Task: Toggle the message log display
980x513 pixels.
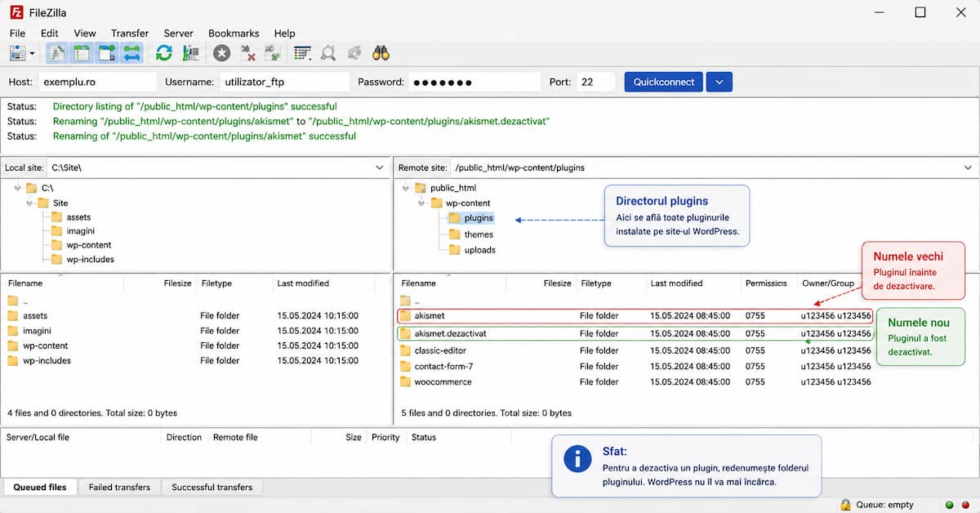Action: (x=57, y=53)
